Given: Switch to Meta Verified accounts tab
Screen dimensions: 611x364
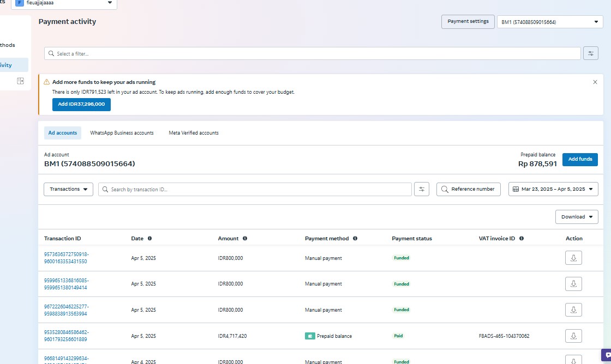Looking at the screenshot, I should (x=194, y=133).
